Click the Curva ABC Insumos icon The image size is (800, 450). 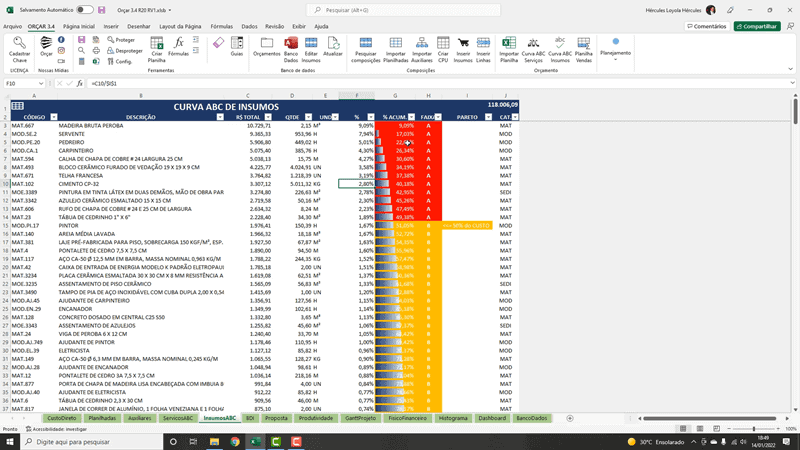coord(560,43)
